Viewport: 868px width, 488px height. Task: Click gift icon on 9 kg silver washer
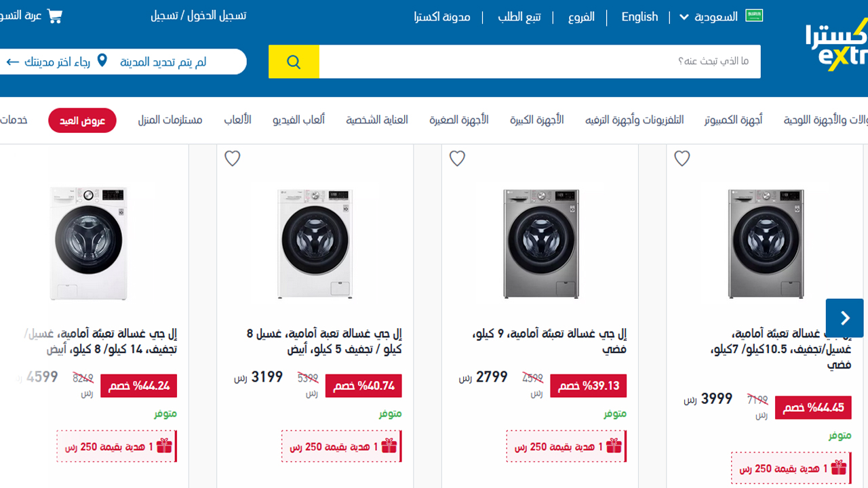614,446
